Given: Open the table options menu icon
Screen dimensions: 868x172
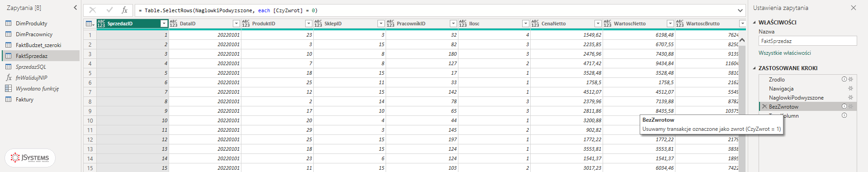Looking at the screenshot, I should (x=90, y=24).
